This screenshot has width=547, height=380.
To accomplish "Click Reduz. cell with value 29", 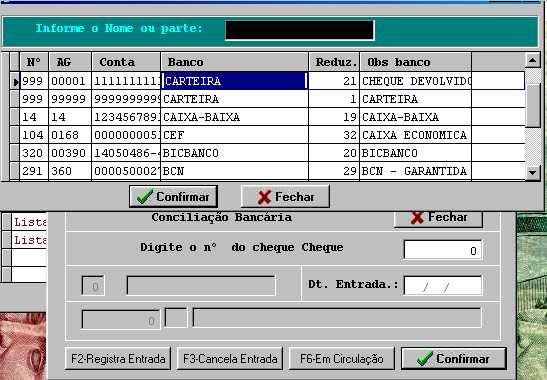I will tap(334, 171).
